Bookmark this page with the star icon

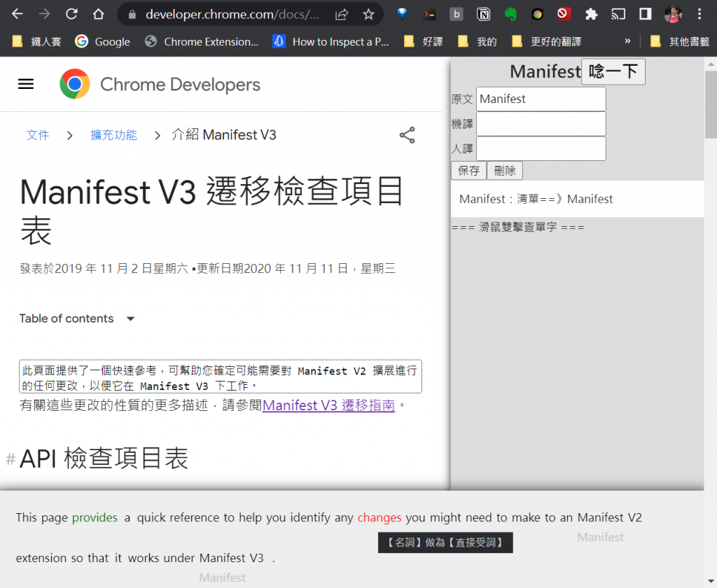(368, 15)
